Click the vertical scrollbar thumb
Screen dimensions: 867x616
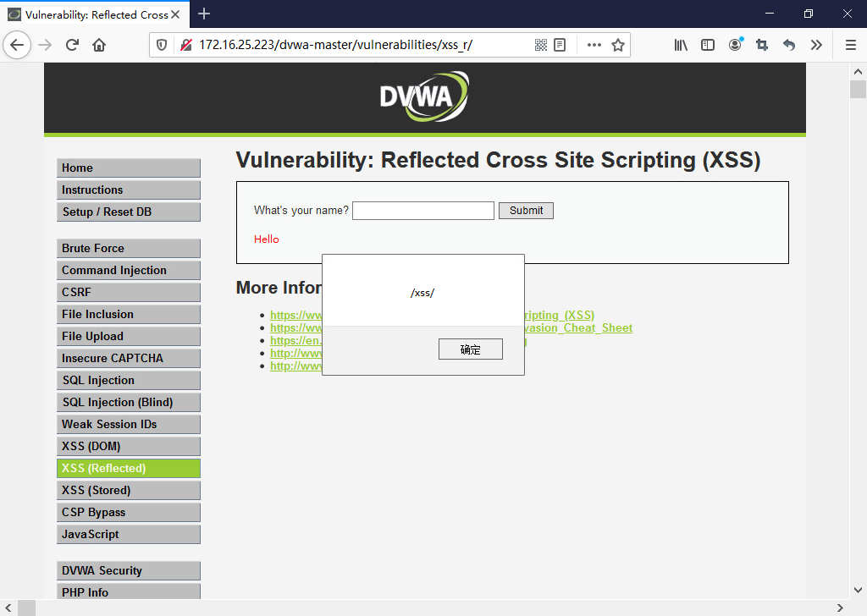tap(858, 89)
